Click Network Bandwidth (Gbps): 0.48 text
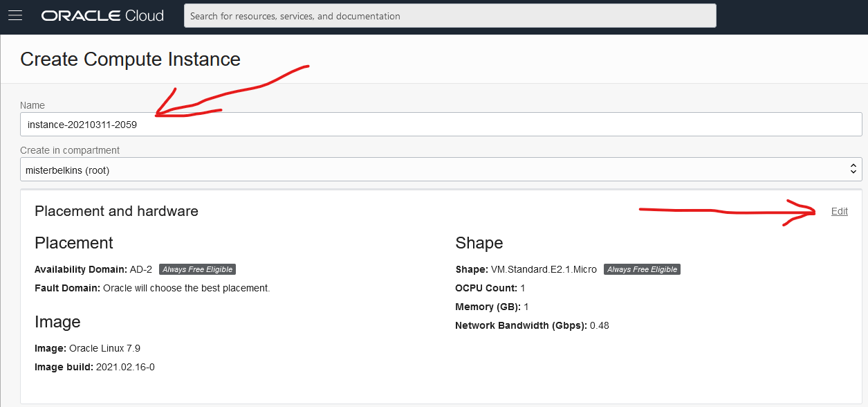 pyautogui.click(x=532, y=325)
